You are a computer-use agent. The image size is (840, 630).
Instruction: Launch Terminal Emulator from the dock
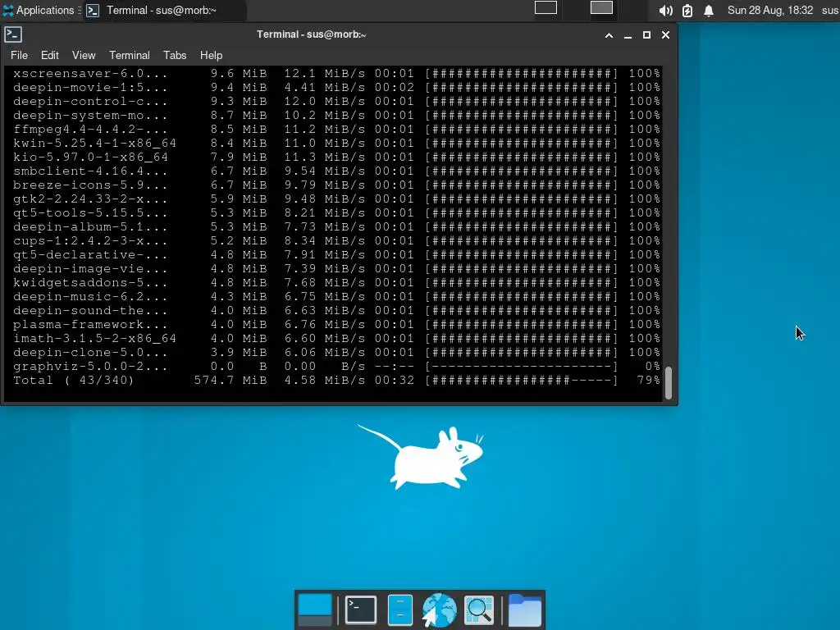[x=361, y=609]
